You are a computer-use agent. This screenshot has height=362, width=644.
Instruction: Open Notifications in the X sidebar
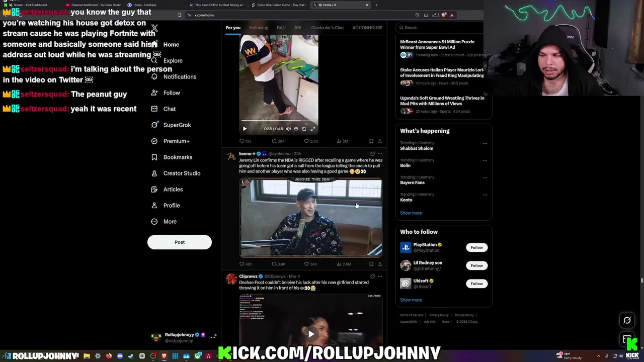pos(174,76)
